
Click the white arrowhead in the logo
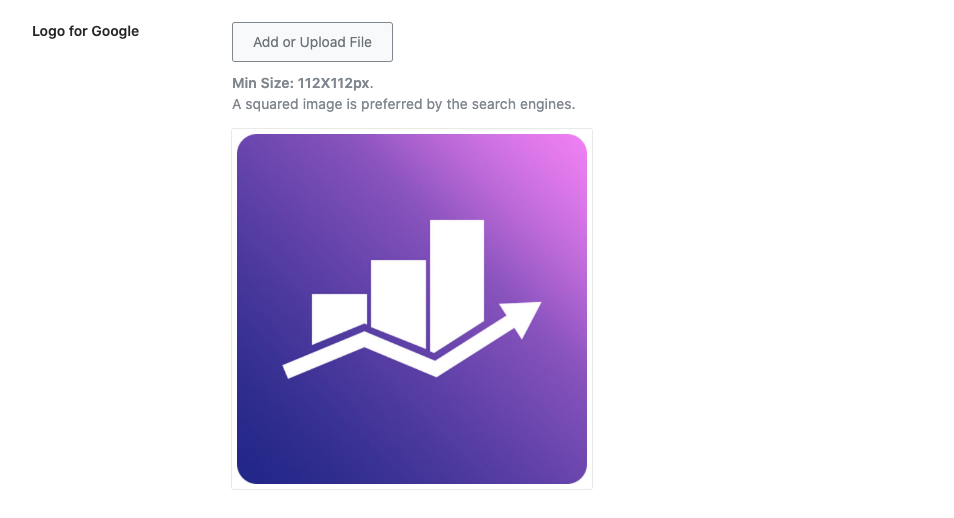coord(525,317)
